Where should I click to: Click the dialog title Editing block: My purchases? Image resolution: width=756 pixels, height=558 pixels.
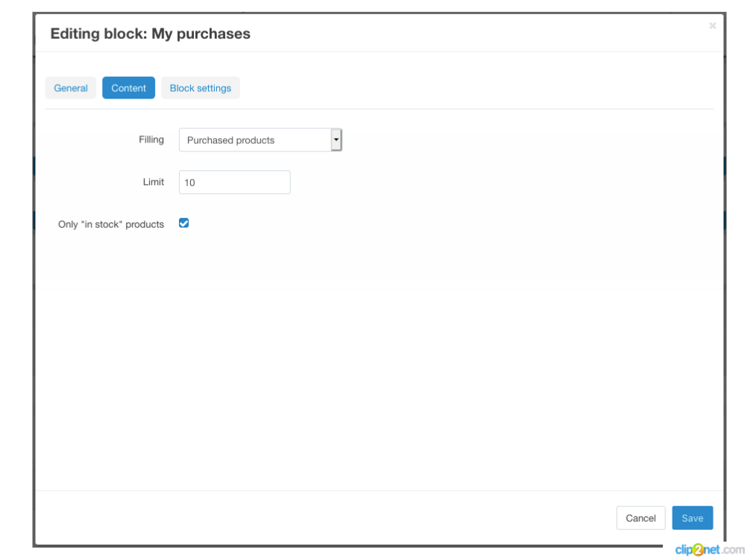coord(150,34)
